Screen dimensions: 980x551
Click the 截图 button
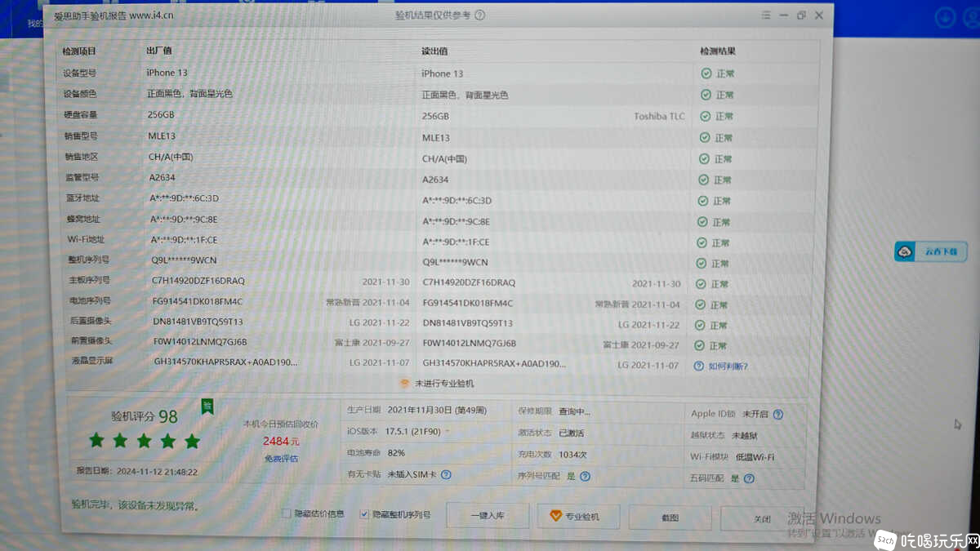pos(670,518)
